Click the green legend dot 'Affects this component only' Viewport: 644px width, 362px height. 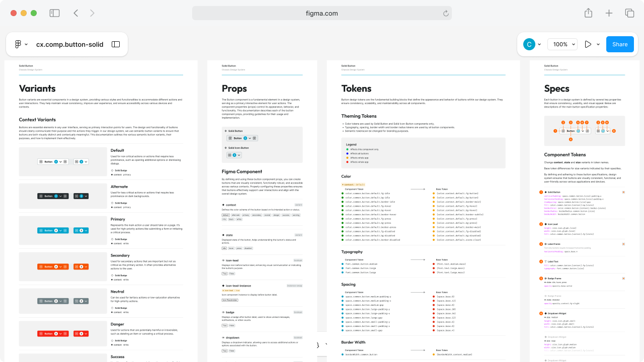click(347, 149)
